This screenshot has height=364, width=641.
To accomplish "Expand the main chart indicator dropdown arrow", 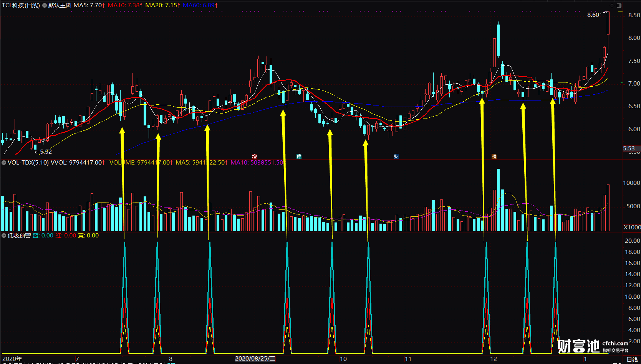I will 45,5.
